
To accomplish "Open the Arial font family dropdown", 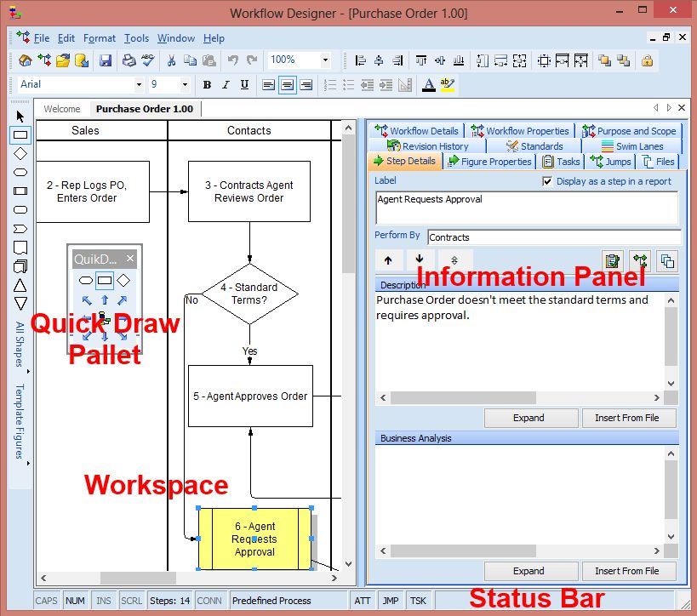I will pos(140,85).
